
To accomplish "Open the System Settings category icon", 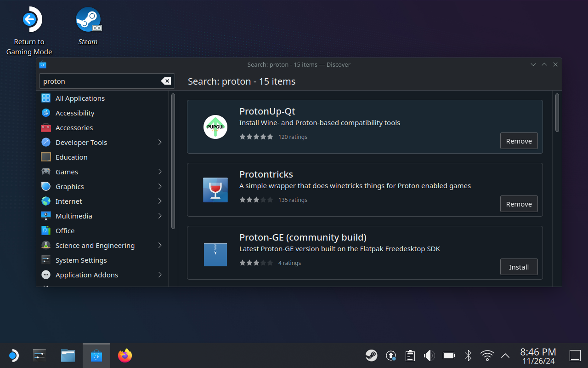I will (x=46, y=260).
